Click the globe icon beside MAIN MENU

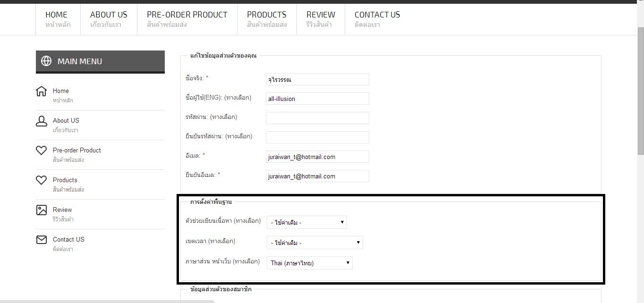tap(46, 61)
